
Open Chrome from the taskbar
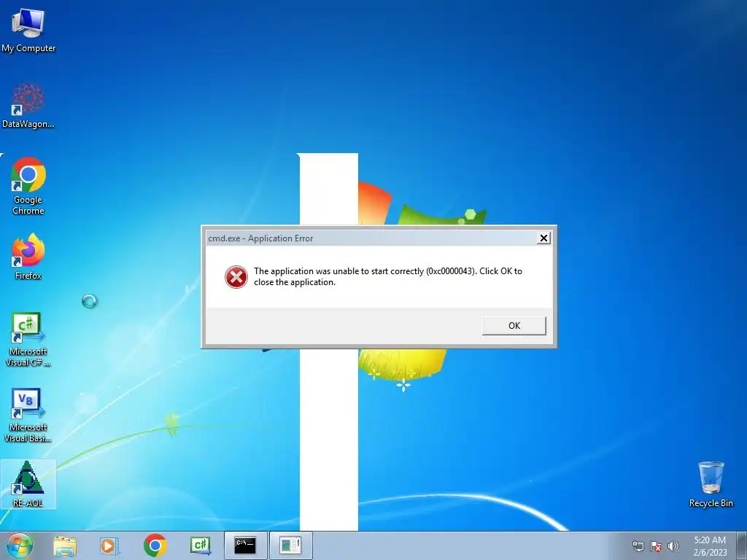click(x=155, y=545)
